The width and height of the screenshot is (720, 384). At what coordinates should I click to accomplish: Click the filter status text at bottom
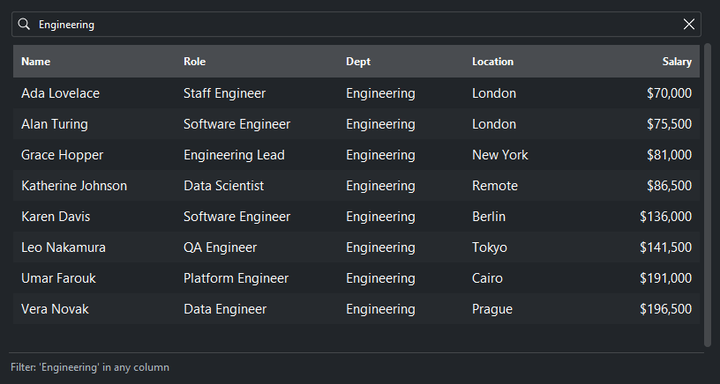click(x=90, y=367)
